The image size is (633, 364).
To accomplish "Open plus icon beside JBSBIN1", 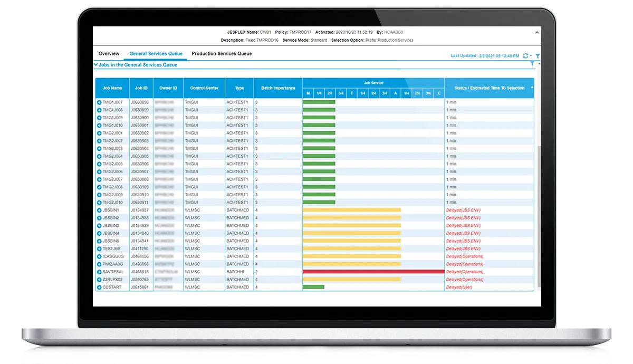I will pyautogui.click(x=99, y=210).
